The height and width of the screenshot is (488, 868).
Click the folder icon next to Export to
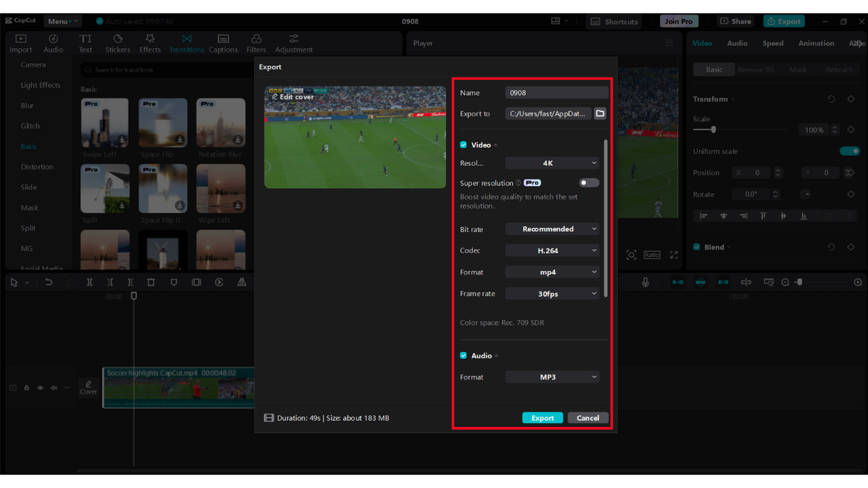click(x=600, y=113)
